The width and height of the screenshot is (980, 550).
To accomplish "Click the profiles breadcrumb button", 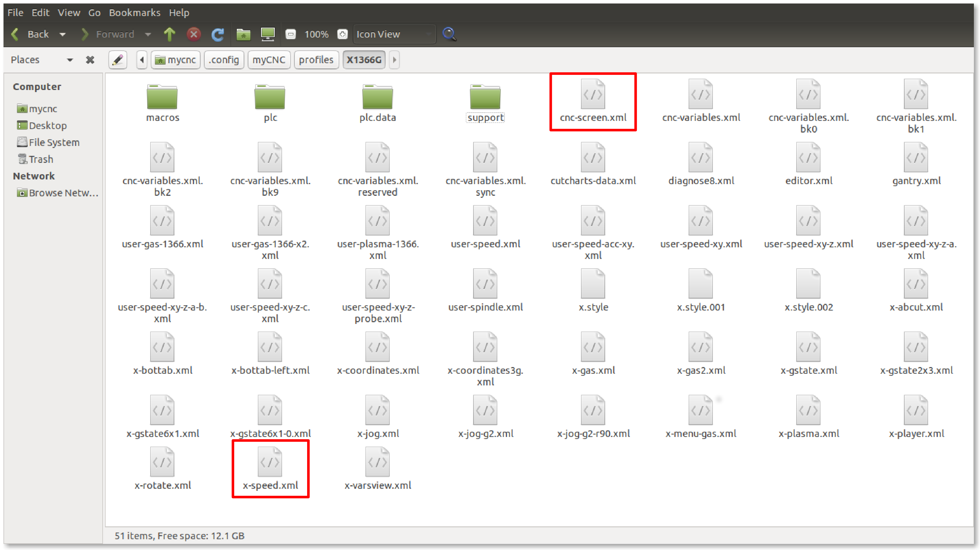I will pos(316,60).
